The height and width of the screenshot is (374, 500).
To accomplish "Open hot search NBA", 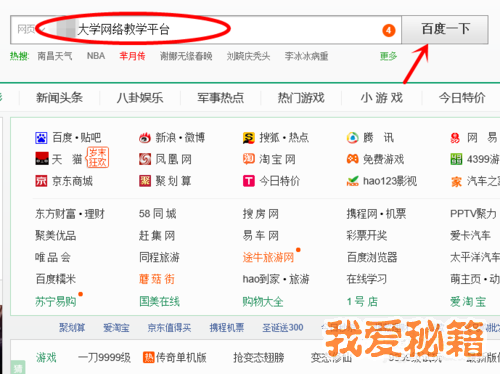I will click(96, 56).
